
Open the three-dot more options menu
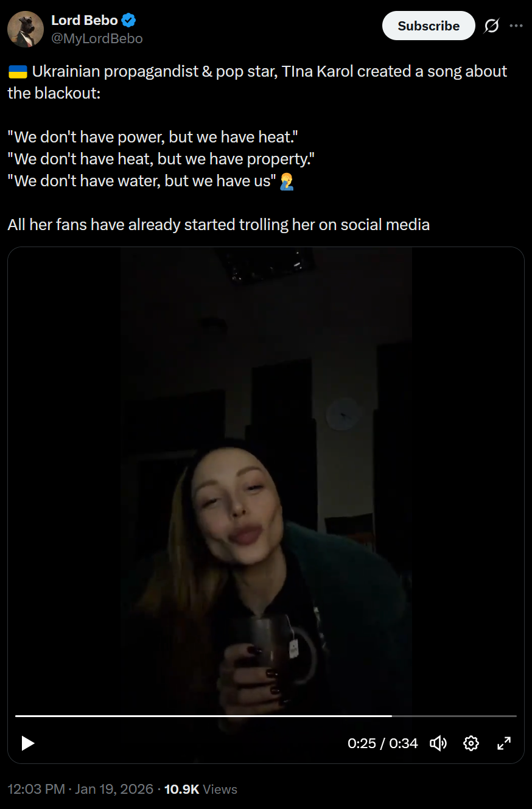[516, 26]
